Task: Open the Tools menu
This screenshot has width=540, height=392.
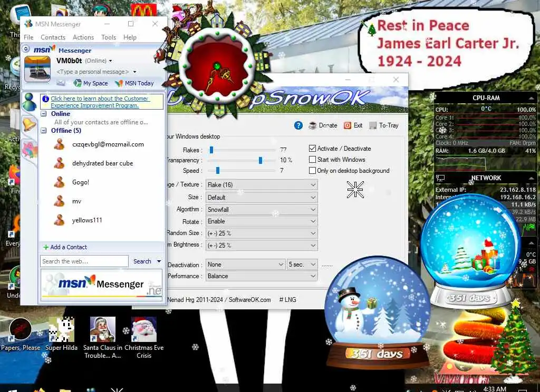Action: (109, 37)
